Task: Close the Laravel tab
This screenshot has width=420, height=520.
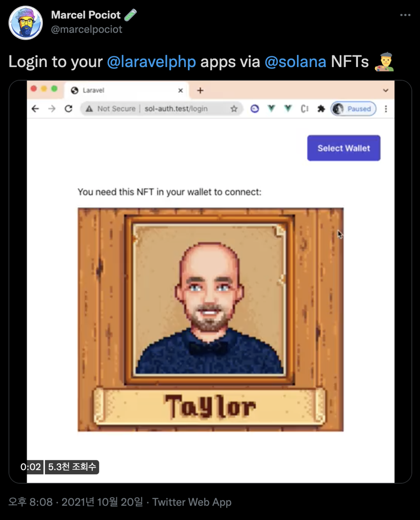Action: pos(181,91)
